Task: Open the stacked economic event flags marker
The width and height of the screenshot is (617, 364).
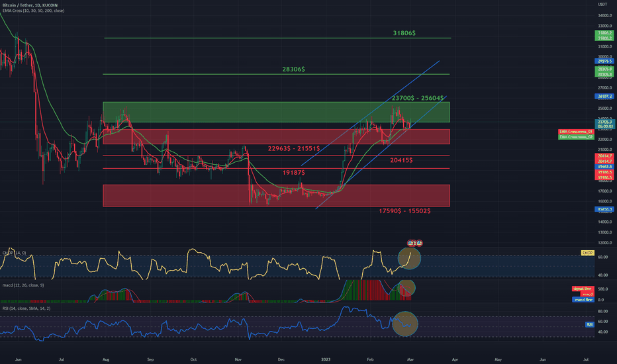Action: point(414,243)
